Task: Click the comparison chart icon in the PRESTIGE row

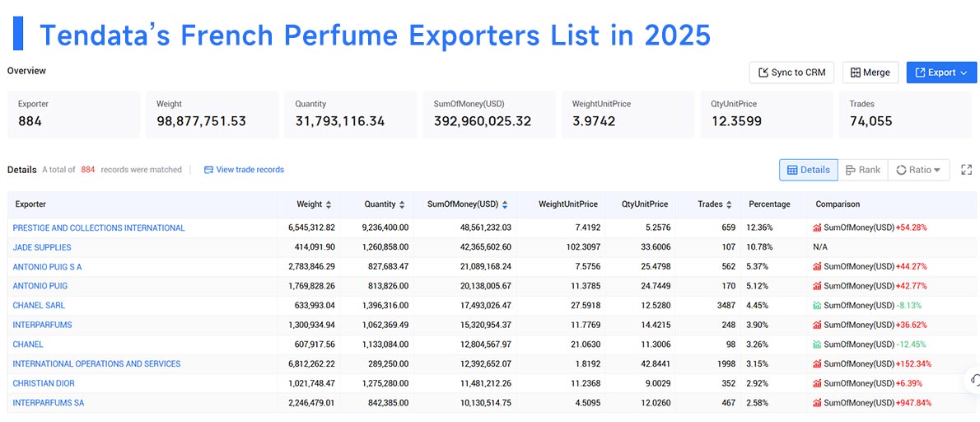Action: pos(817,228)
